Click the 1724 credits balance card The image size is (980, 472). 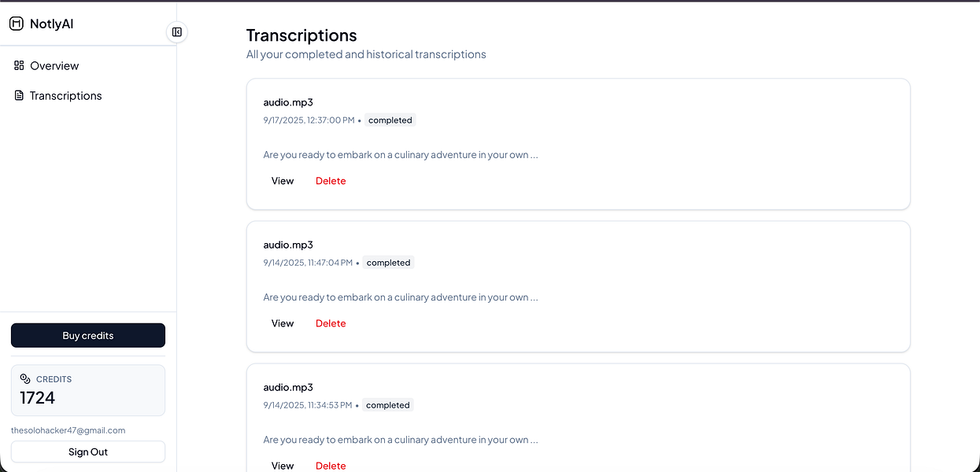click(x=88, y=390)
